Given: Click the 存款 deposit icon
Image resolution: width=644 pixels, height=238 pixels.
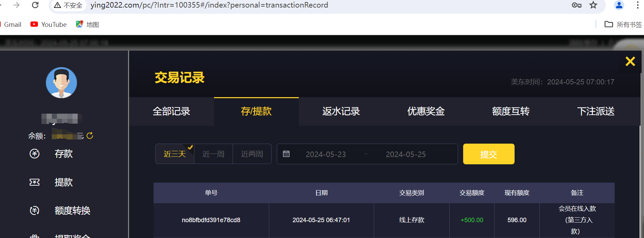Looking at the screenshot, I should [x=35, y=154].
